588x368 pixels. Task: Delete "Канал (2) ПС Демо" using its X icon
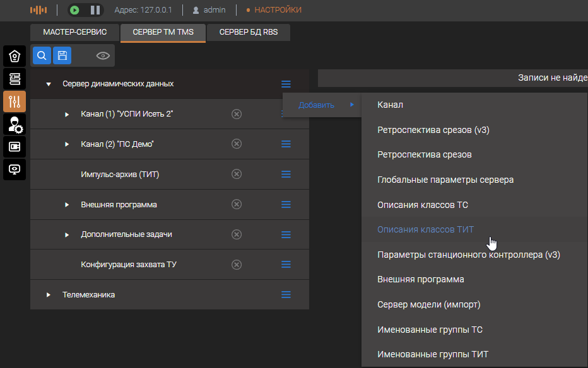coord(237,144)
